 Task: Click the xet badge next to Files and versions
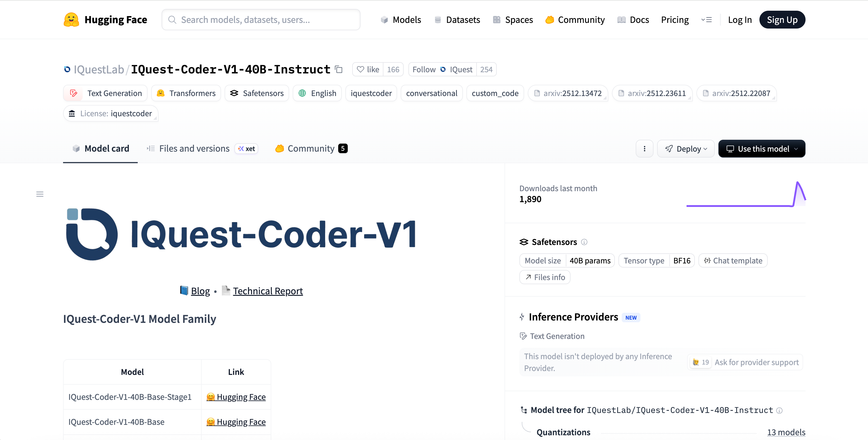246,148
